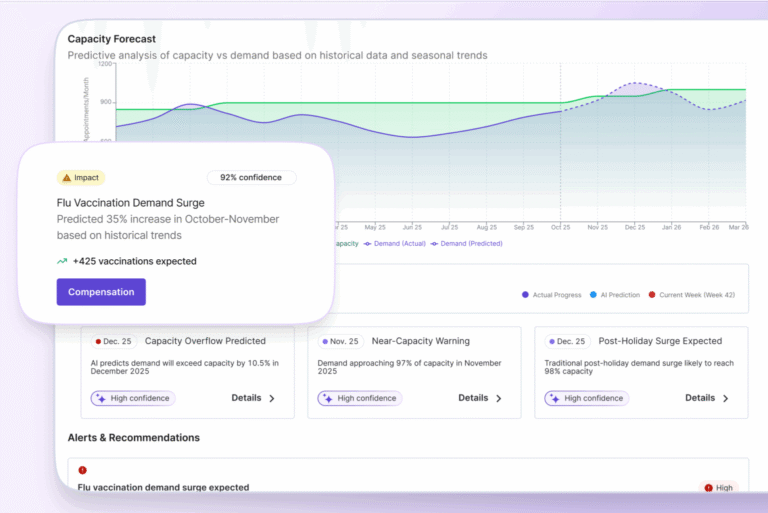Expand Details chevron on Capacity Overflow Predicted card
This screenshot has height=513, width=768.
(271, 398)
